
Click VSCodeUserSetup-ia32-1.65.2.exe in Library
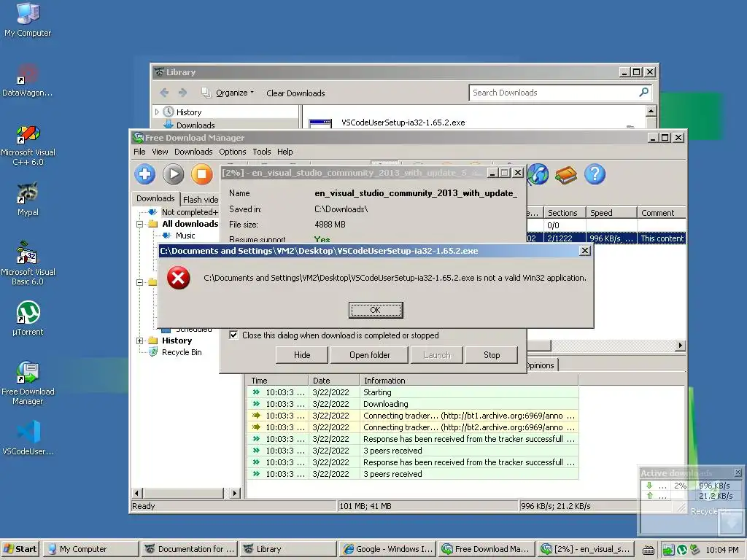point(403,122)
